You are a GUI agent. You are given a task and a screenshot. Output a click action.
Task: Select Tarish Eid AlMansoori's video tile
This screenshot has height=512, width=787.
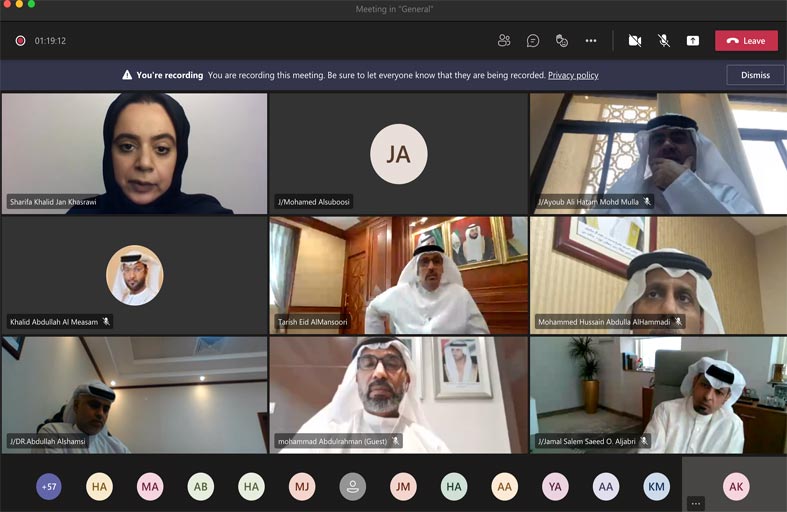coord(398,275)
